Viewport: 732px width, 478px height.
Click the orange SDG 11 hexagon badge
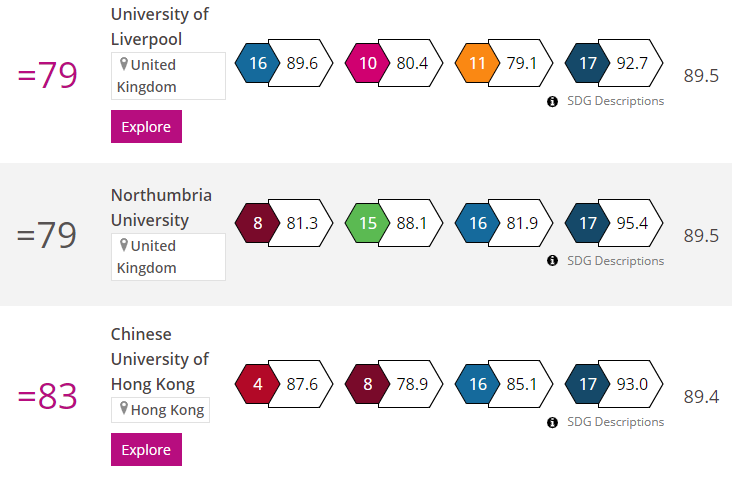pyautogui.click(x=477, y=64)
